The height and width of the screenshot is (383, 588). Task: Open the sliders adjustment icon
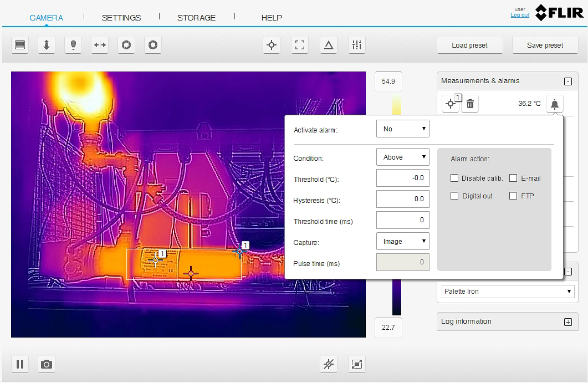pos(357,45)
